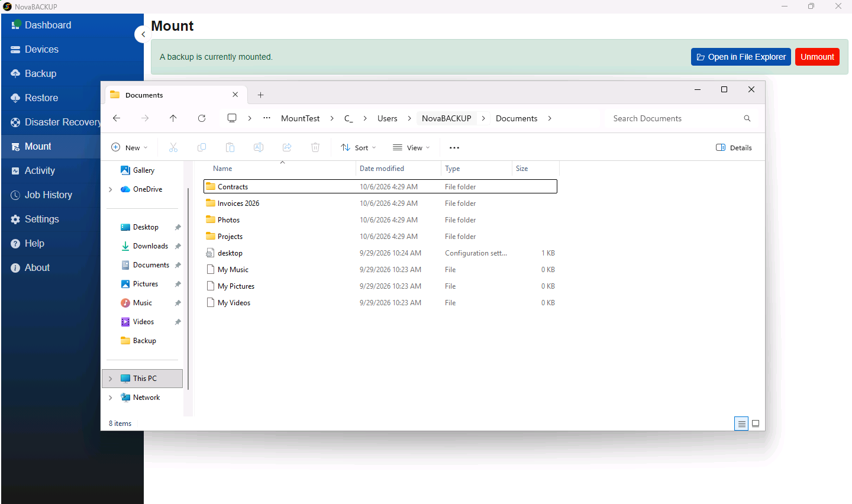This screenshot has width=852, height=504.
Task: Click the red Unmount button
Action: [817, 57]
